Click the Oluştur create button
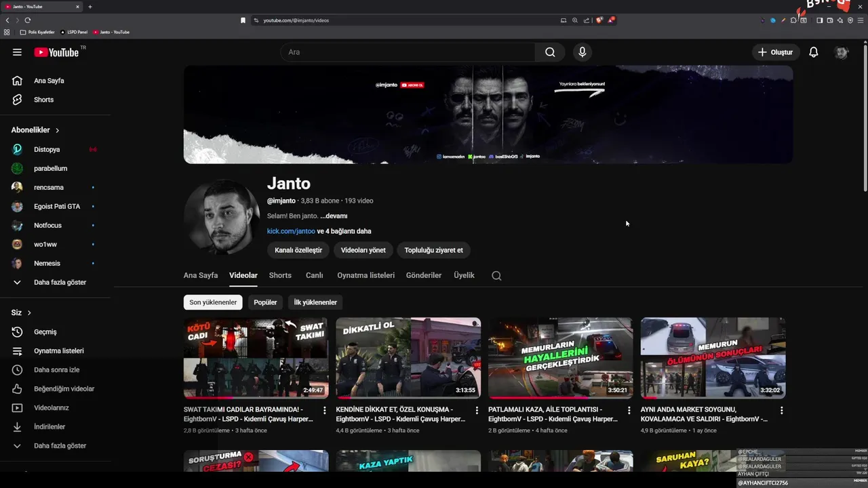Screen dimensions: 868x488 click(776, 52)
